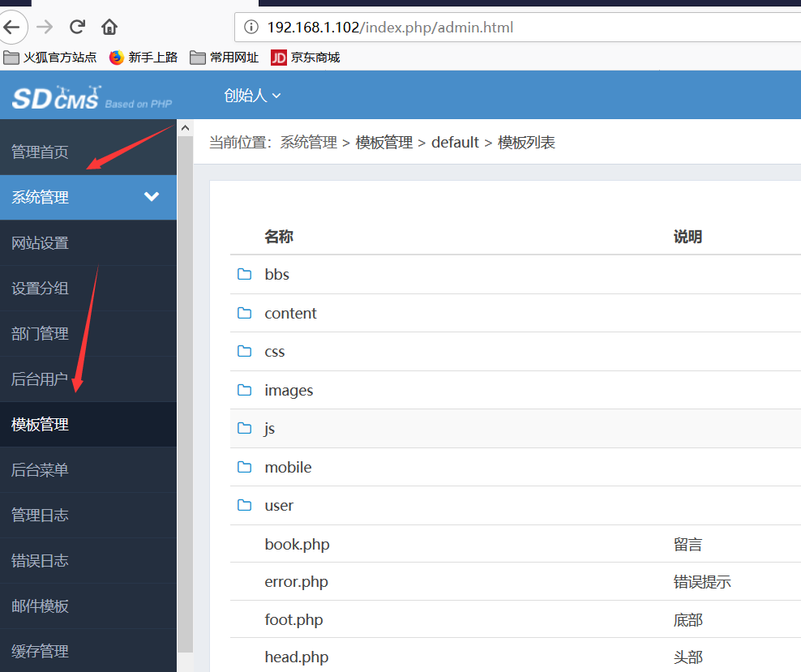The width and height of the screenshot is (801, 672).
Task: Open the browser home page icon
Action: point(109,27)
